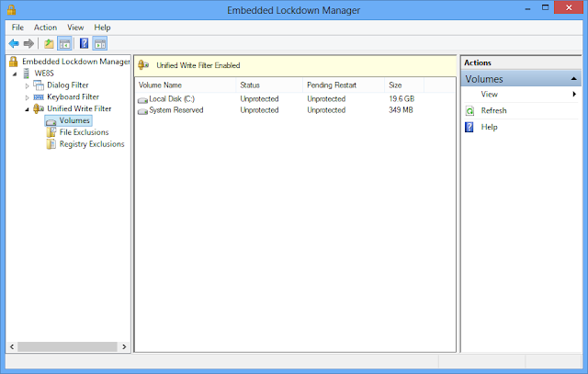Viewport: 588px width, 374px height.
Task: Expand the Keyboard Filter node
Action: 27,97
